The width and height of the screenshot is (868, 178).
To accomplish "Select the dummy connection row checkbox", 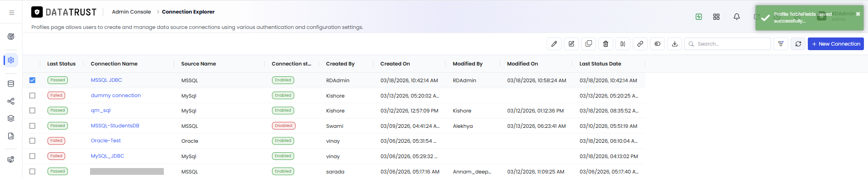I will point(32,95).
